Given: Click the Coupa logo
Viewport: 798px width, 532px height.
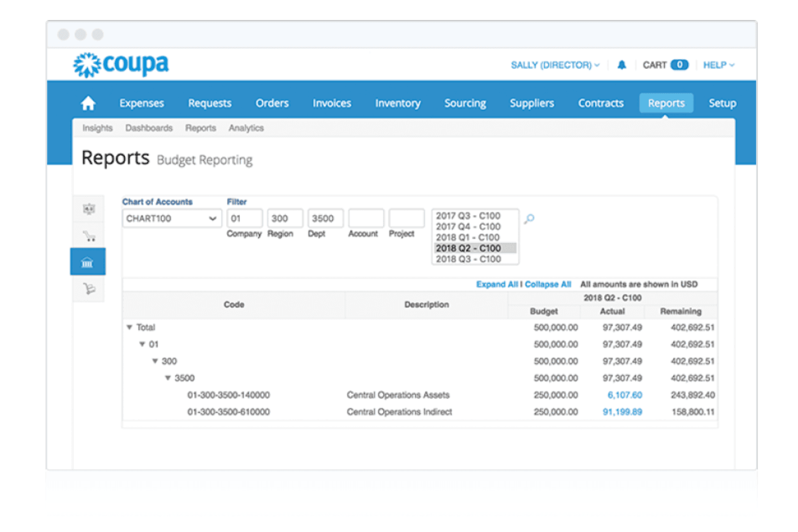Looking at the screenshot, I should [x=121, y=65].
